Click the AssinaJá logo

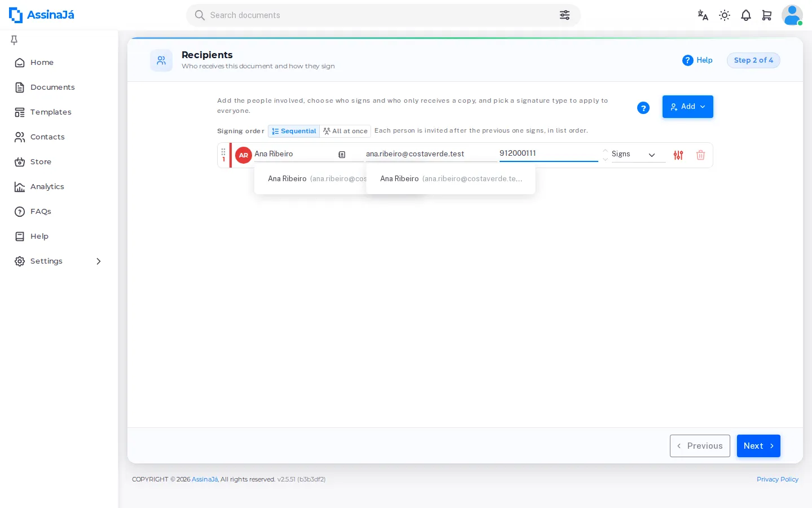(x=42, y=15)
